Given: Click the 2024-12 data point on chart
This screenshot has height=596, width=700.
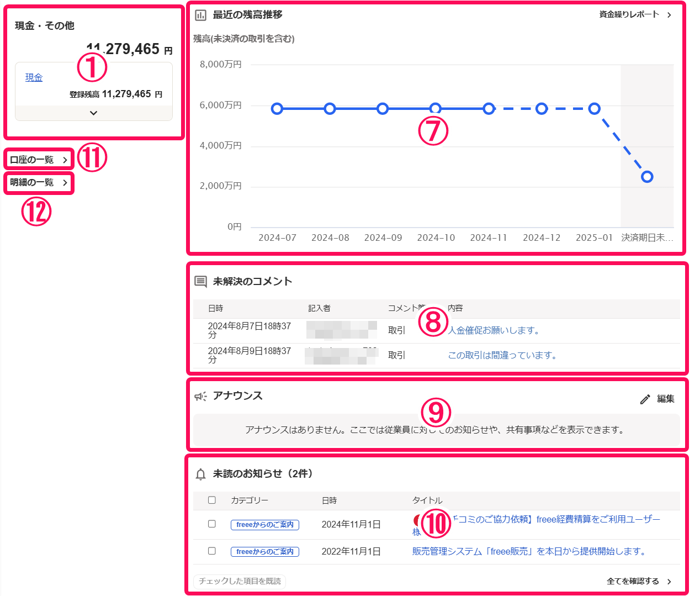Looking at the screenshot, I should click(542, 109).
